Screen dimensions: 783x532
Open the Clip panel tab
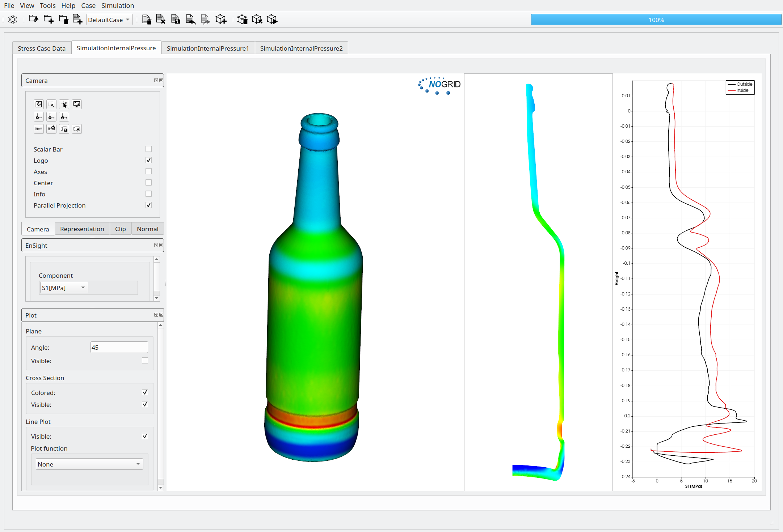click(x=120, y=229)
